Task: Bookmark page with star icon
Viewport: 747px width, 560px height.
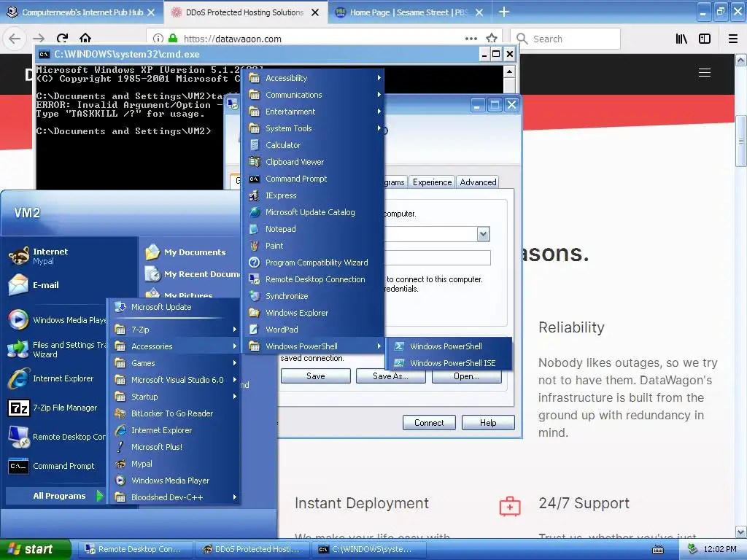Action: [492, 39]
